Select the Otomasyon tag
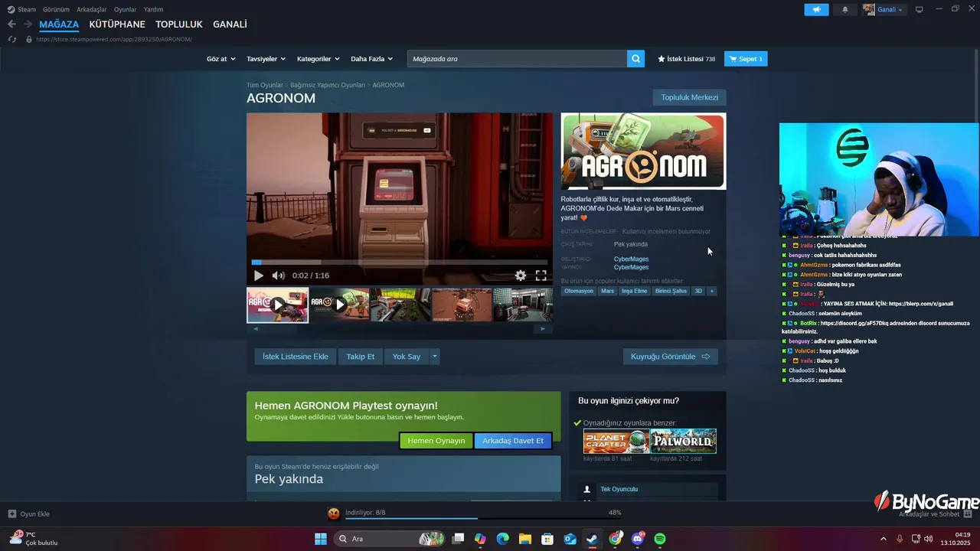980x551 pixels. (579, 291)
